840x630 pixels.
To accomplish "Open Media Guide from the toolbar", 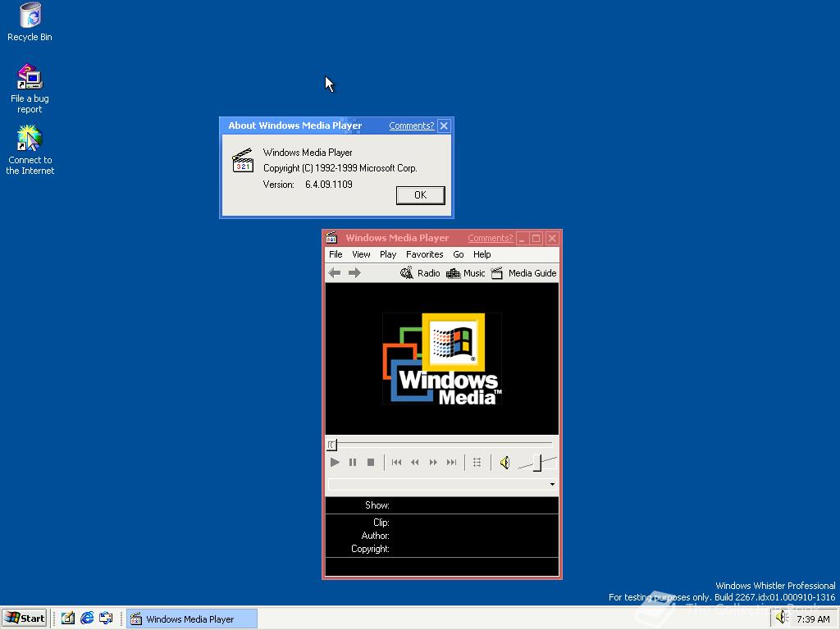I will tap(524, 273).
